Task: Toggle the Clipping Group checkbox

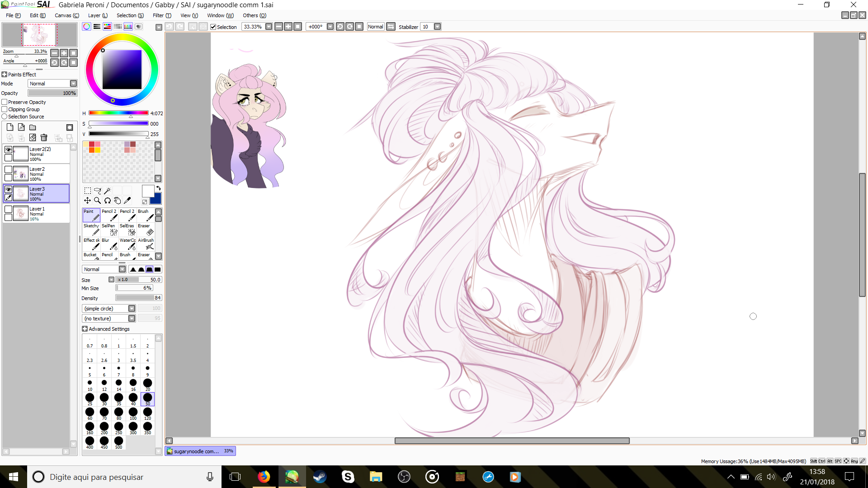Action: 5,109
